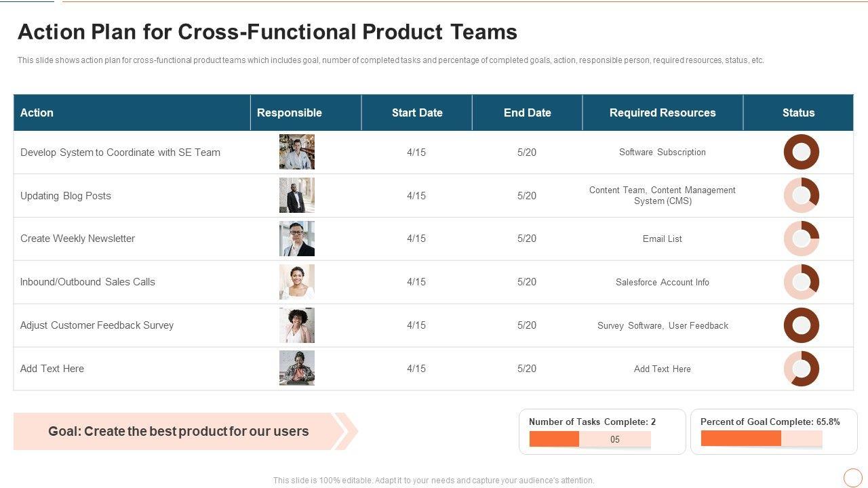
Task: Click the Updating Blog Posts status donut
Action: click(x=801, y=195)
